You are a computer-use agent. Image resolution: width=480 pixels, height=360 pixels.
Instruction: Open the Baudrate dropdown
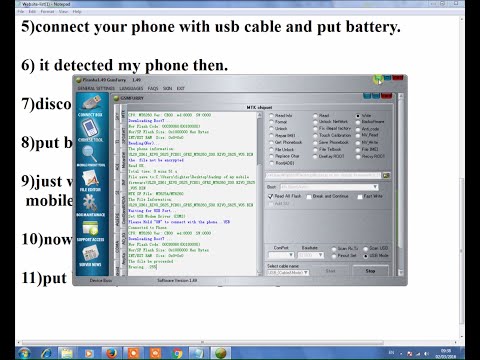point(320,255)
